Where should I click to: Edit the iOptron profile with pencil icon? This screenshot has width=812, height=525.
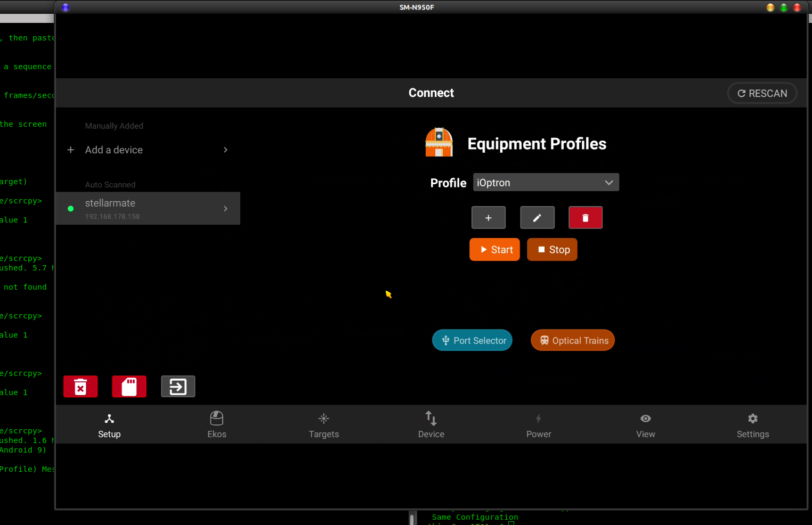[537, 217]
